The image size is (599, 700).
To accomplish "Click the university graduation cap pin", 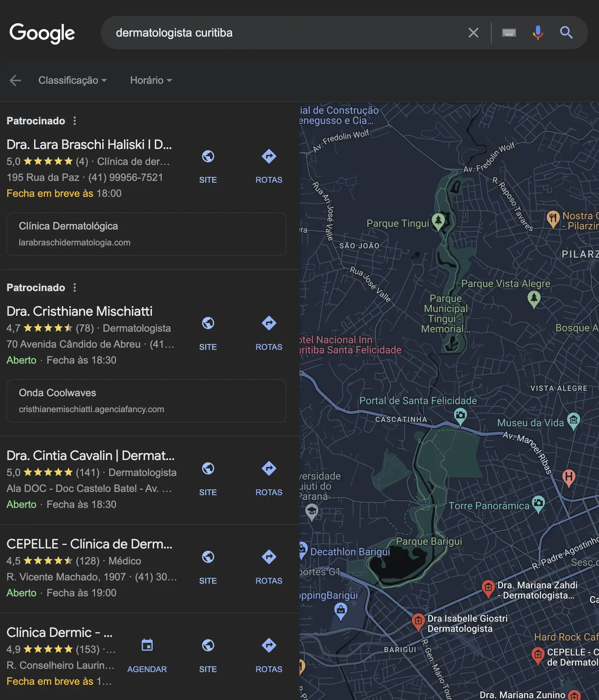I will coord(311,512).
